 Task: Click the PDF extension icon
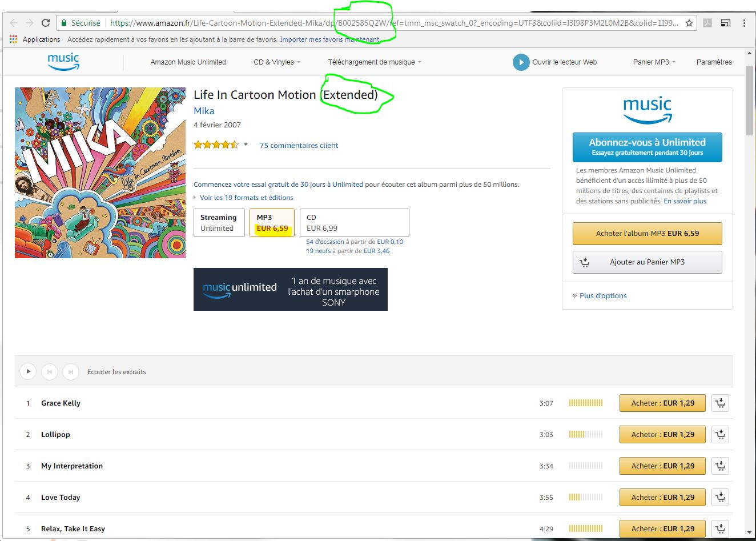coord(707,23)
